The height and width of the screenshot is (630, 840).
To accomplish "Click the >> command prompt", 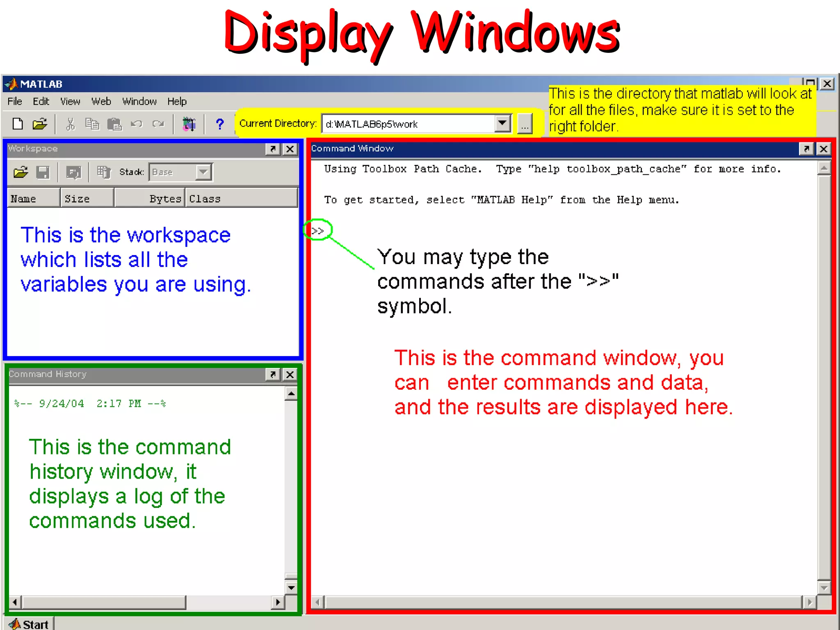I will tap(317, 231).
